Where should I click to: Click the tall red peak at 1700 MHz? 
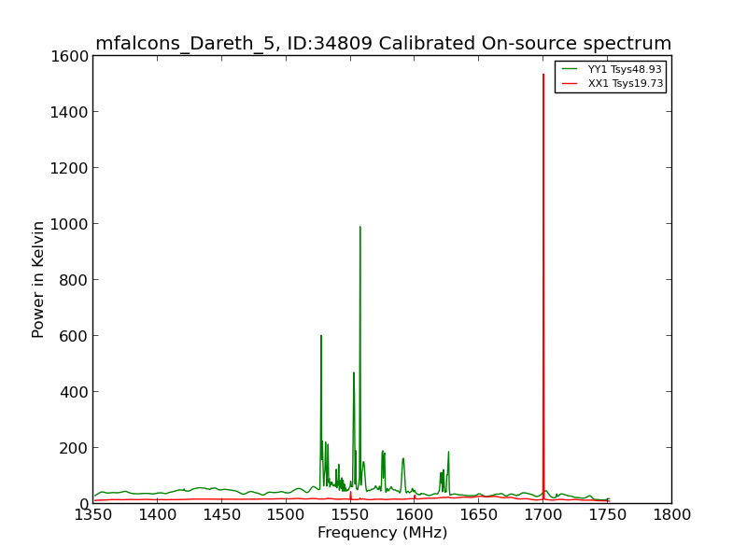(543, 286)
